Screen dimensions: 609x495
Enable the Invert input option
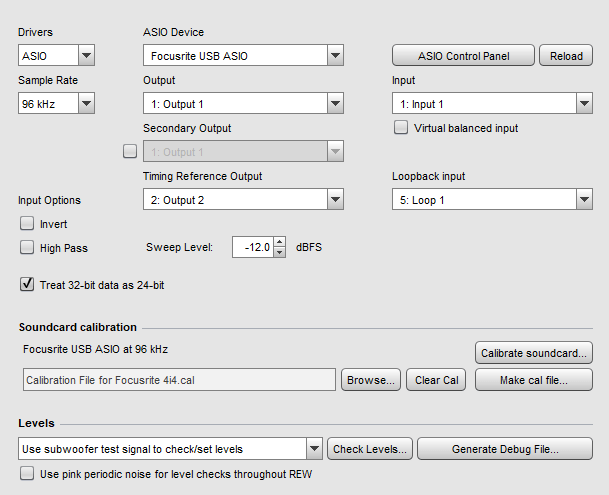27,223
